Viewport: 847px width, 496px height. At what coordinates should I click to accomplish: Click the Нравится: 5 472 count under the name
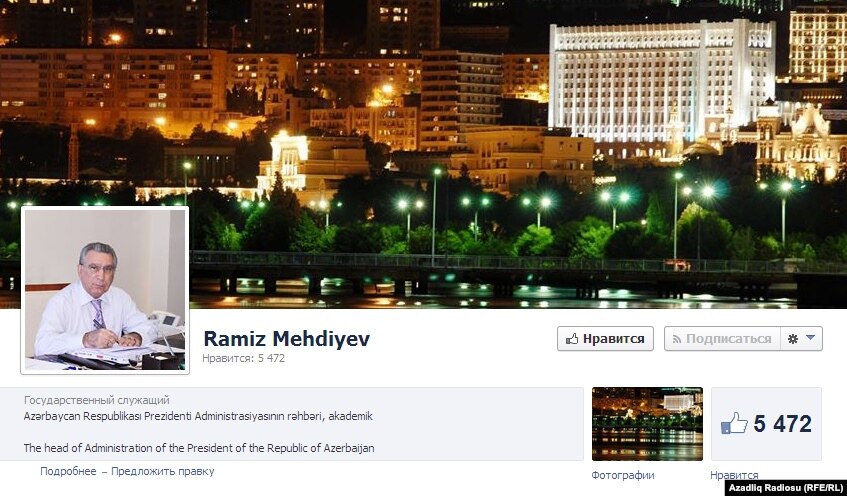243,358
